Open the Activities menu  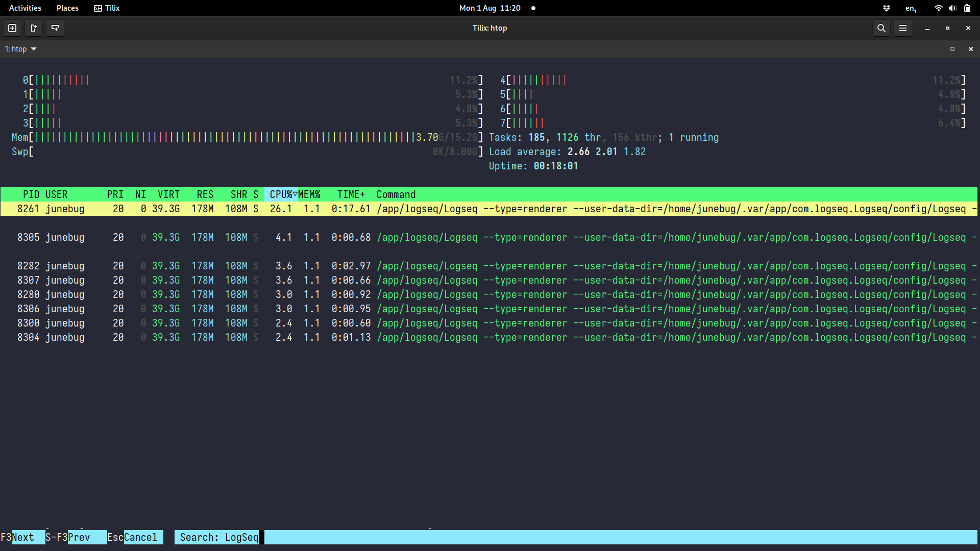point(24,8)
